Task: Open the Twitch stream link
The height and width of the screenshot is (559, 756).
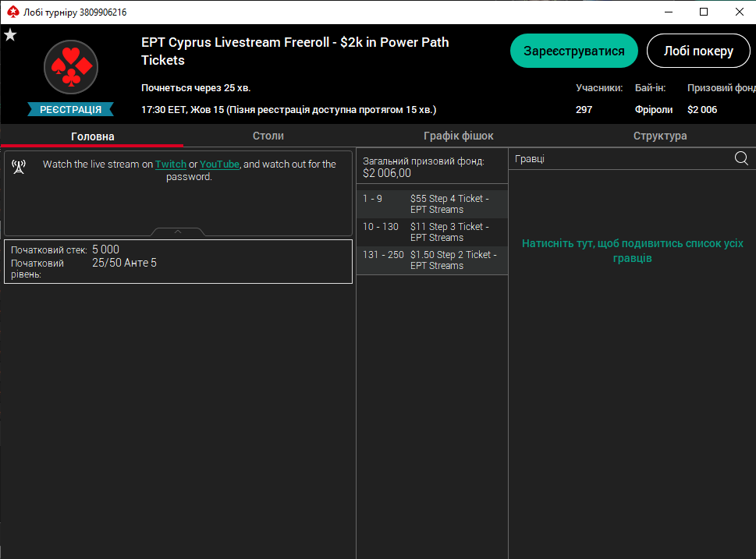Action: point(171,165)
